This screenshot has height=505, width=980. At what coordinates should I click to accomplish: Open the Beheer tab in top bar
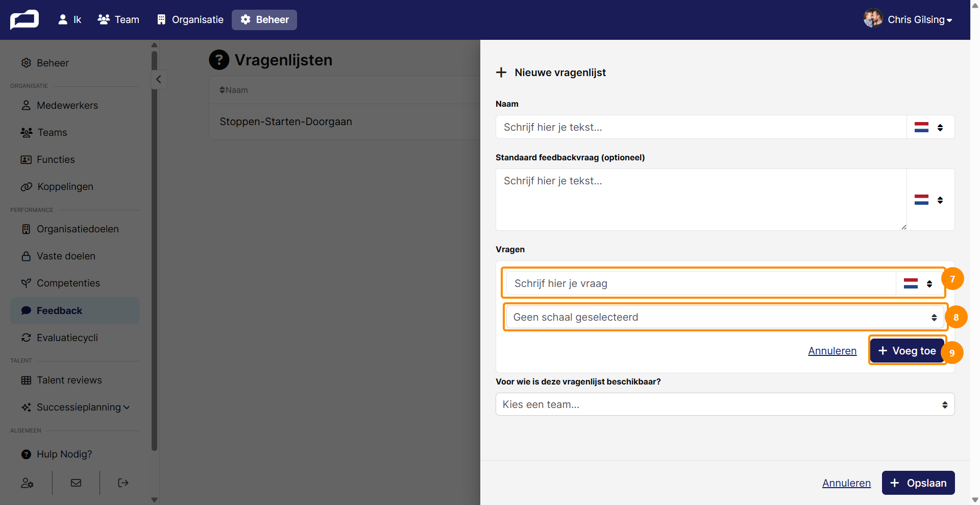click(x=264, y=20)
